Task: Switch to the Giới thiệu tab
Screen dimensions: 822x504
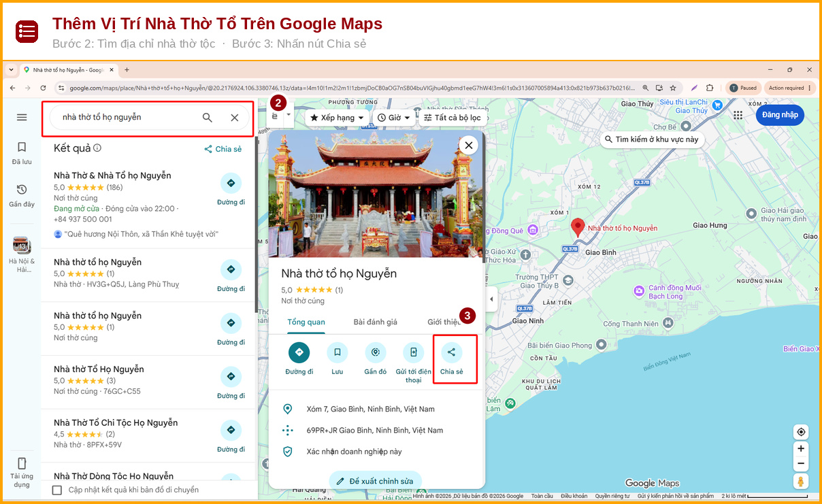Action: pos(444,322)
